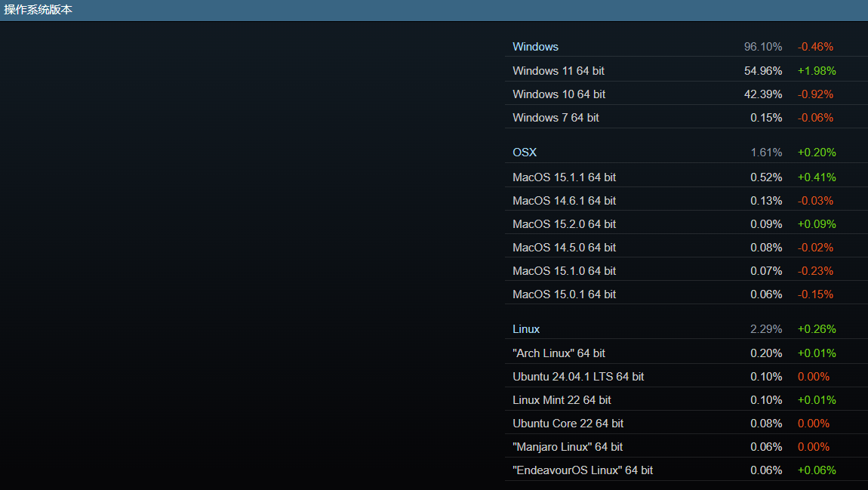
Task: Select the Windows 11 64 bit row
Action: (686, 71)
